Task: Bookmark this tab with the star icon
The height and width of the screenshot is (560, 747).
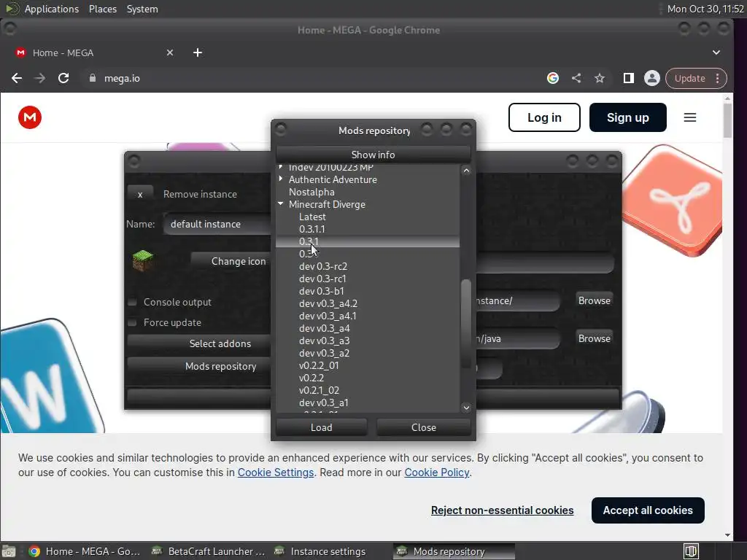Action: pyautogui.click(x=600, y=78)
